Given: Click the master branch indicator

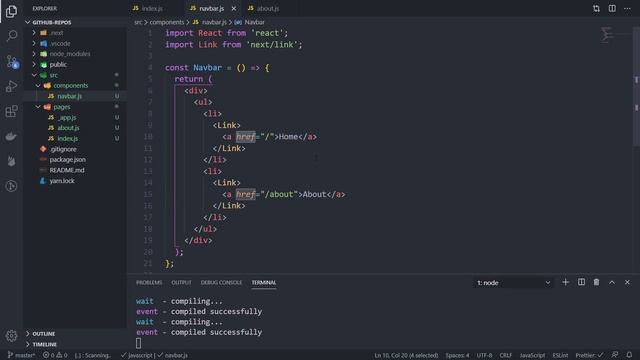Looking at the screenshot, I should coord(21,355).
